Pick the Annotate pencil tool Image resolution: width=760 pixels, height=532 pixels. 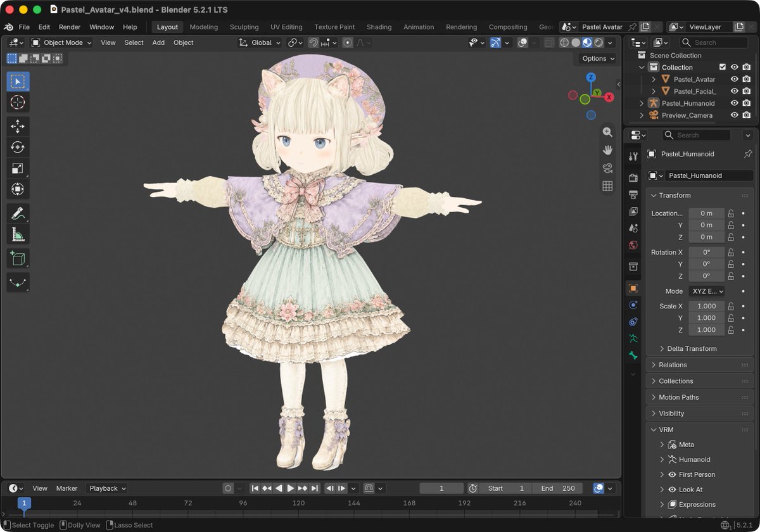click(x=18, y=213)
